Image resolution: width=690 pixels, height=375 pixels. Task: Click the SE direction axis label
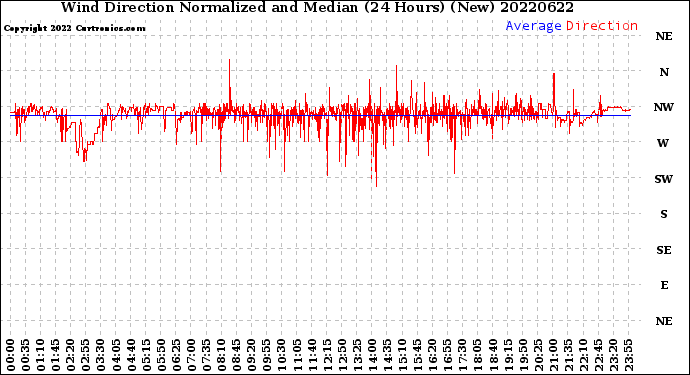664,250
